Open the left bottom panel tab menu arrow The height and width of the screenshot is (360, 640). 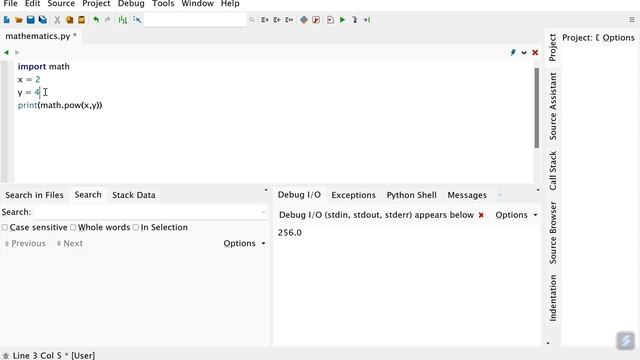(266, 190)
